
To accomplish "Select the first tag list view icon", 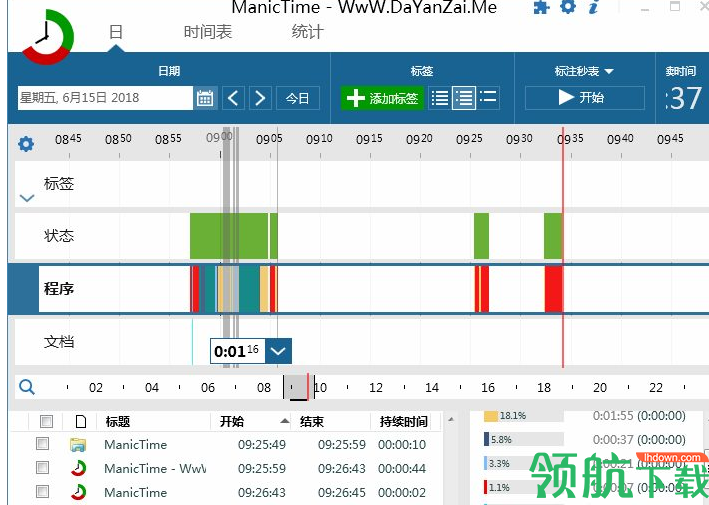I will tap(440, 98).
